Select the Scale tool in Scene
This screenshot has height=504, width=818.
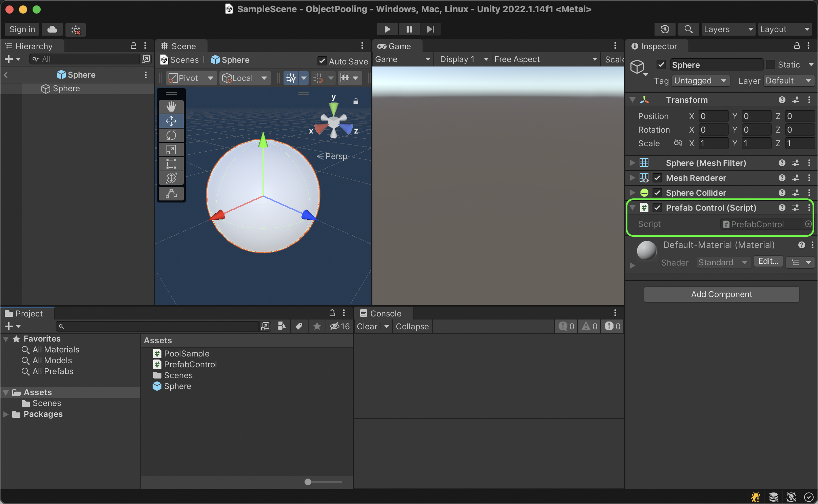(x=171, y=150)
